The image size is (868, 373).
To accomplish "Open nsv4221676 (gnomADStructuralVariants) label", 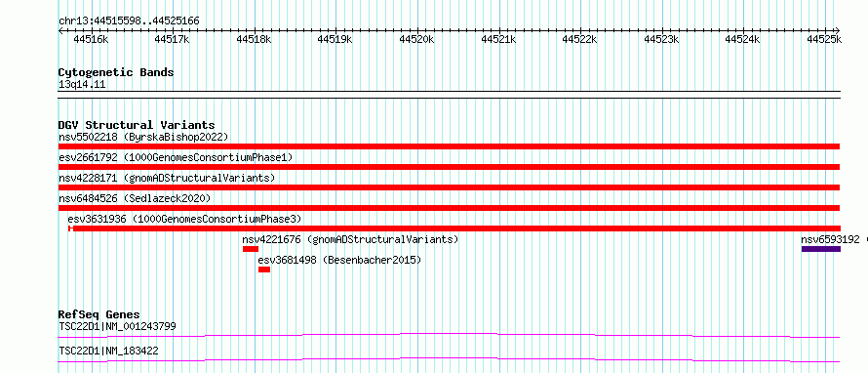I will click(350, 239).
